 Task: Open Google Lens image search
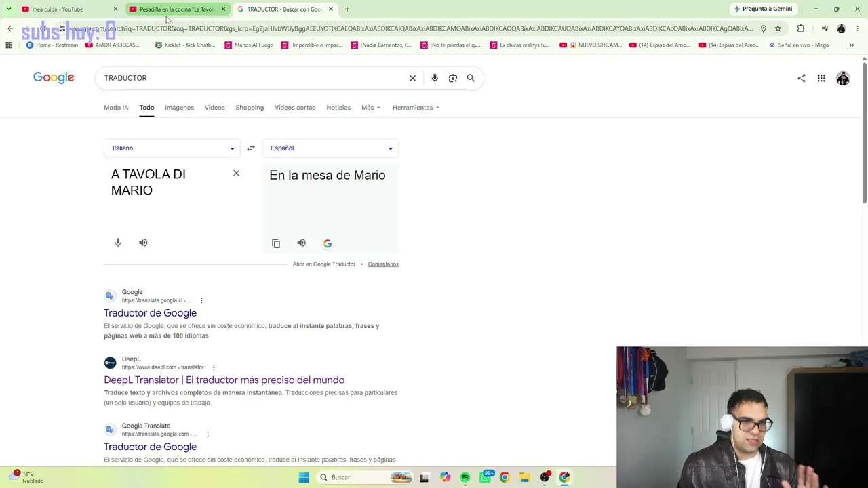453,78
